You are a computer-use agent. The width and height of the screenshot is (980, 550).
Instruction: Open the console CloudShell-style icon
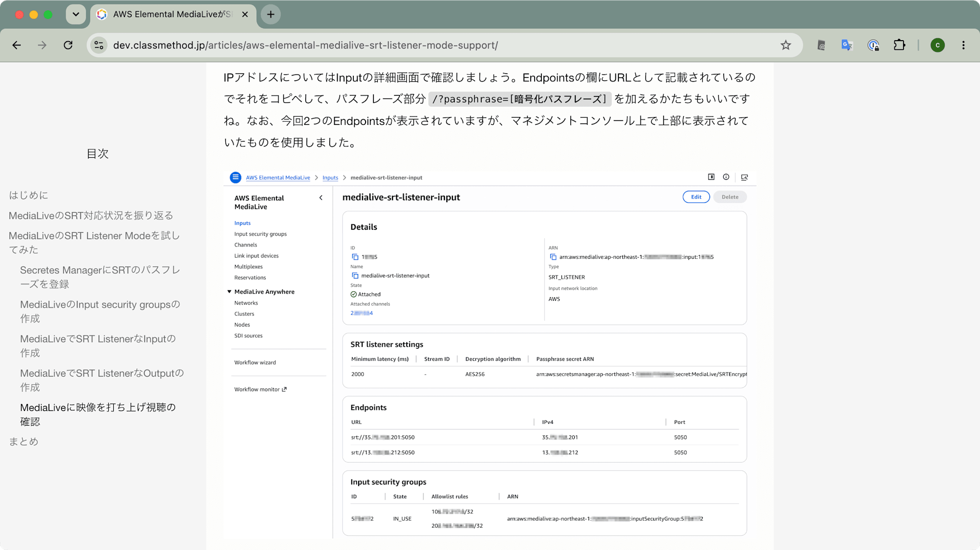click(x=744, y=177)
